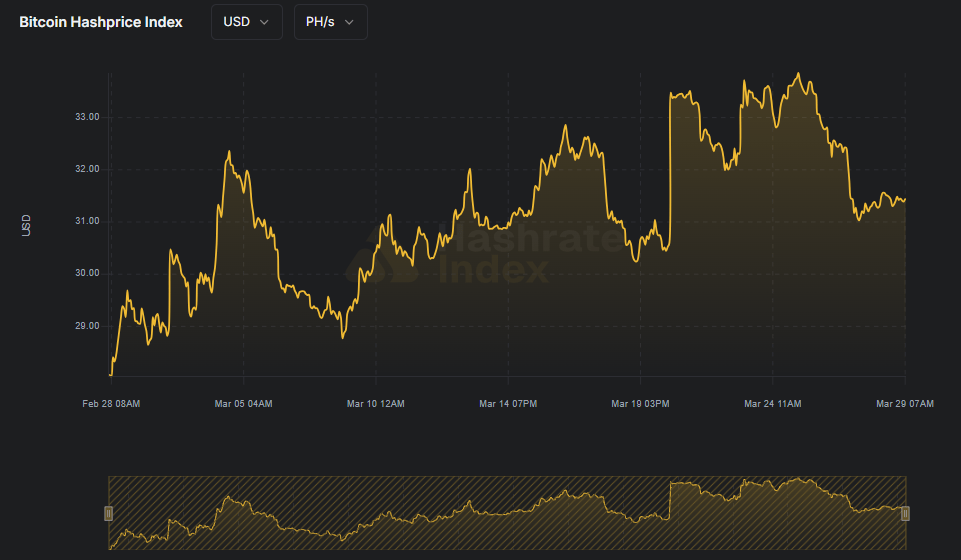Click the Mar 24 11AM date label
The width and height of the screenshot is (961, 560).
pos(773,404)
